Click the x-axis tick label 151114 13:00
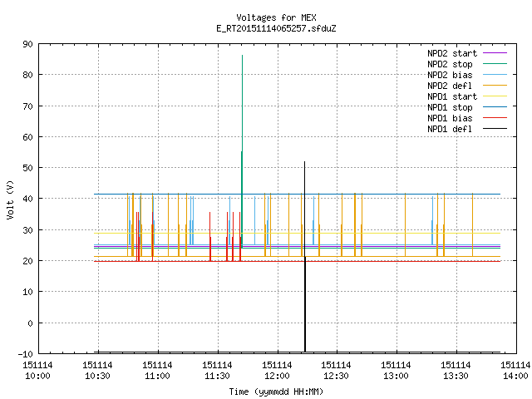The height and width of the screenshot is (399, 532). click(x=396, y=371)
